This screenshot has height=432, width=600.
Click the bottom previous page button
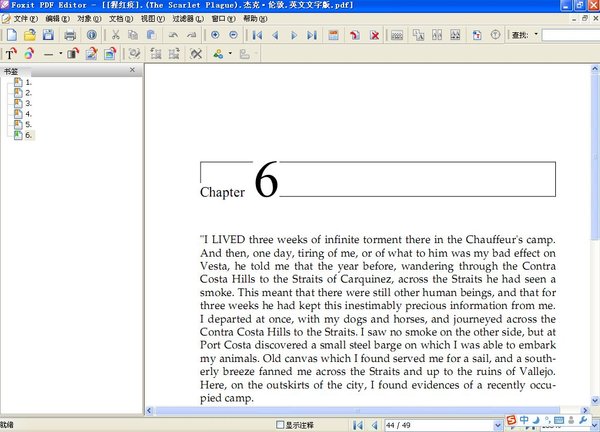click(x=375, y=425)
